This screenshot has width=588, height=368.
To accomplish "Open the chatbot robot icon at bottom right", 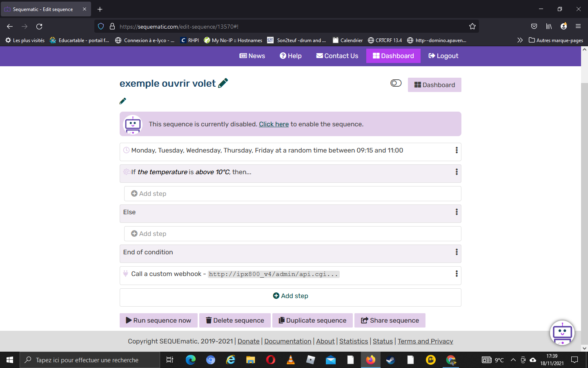I will 562,333.
